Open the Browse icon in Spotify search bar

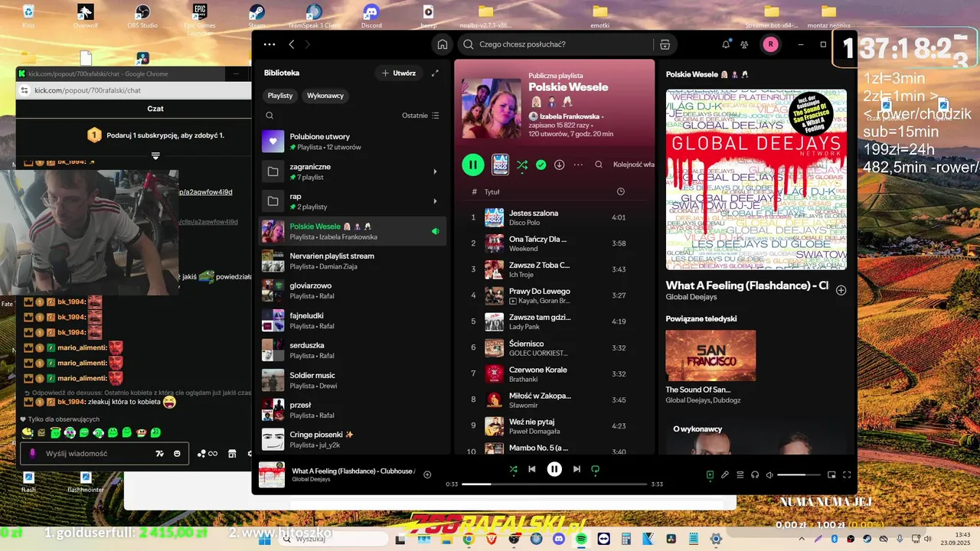pyautogui.click(x=665, y=44)
